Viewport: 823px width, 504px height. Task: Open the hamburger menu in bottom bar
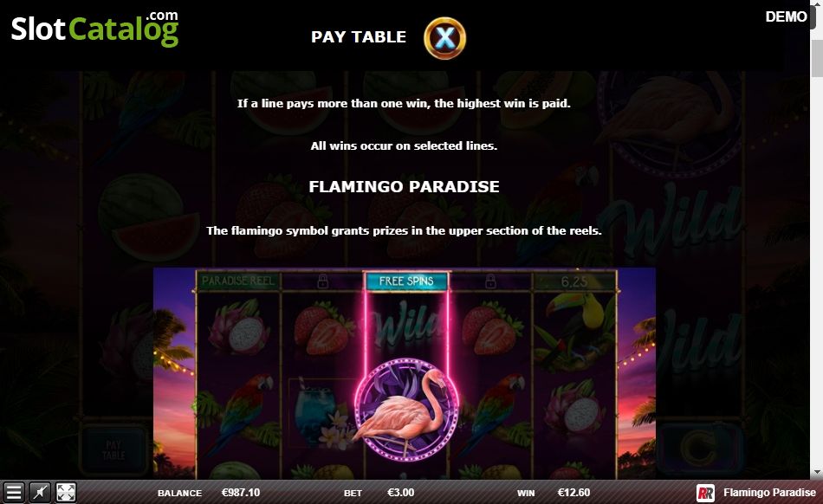coord(14,493)
